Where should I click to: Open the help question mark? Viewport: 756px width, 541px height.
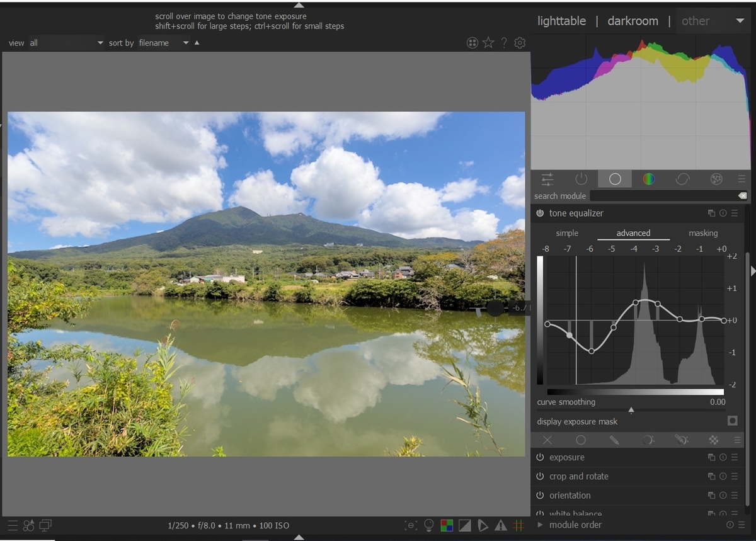tap(504, 43)
